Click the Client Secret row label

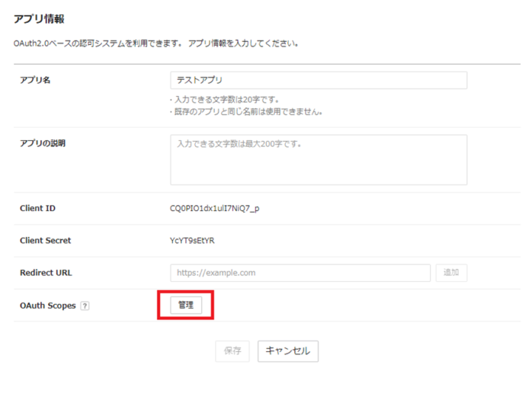tap(45, 241)
